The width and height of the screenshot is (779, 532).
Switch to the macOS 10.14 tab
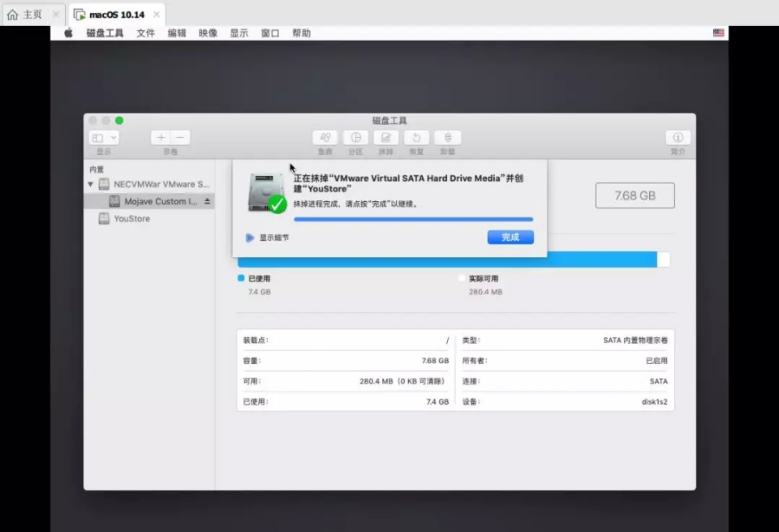pyautogui.click(x=116, y=15)
